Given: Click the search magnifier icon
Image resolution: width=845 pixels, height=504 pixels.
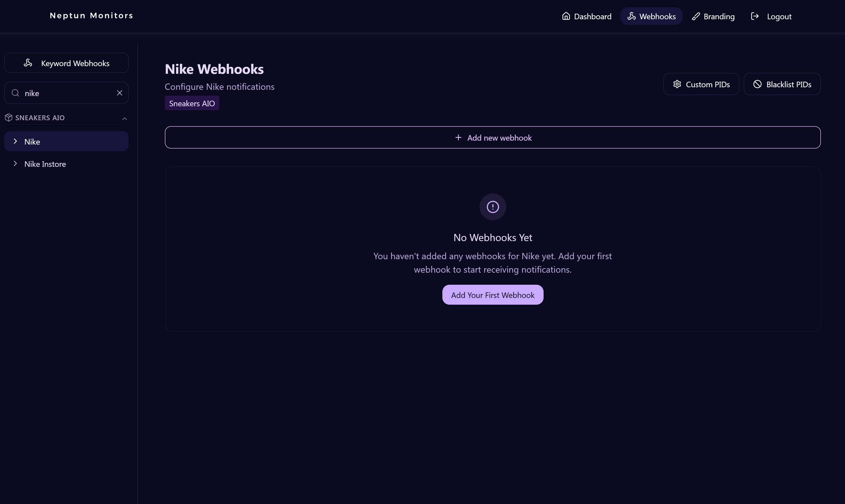Looking at the screenshot, I should (15, 93).
